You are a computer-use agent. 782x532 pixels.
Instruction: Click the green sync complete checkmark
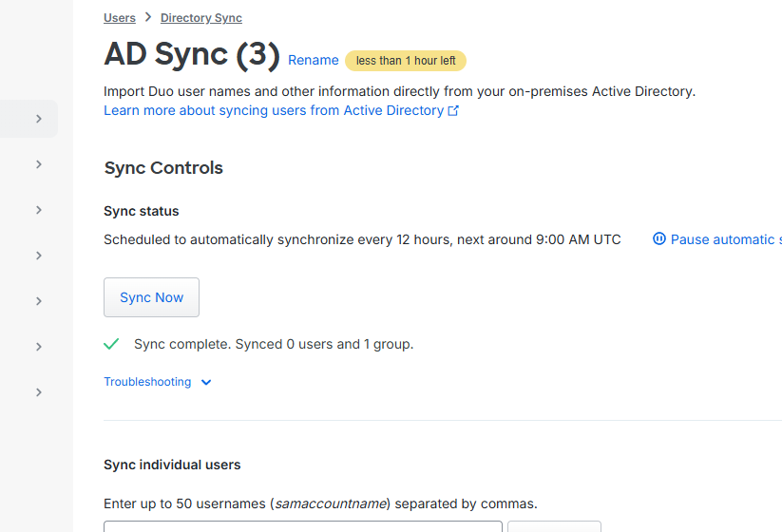tap(111, 344)
